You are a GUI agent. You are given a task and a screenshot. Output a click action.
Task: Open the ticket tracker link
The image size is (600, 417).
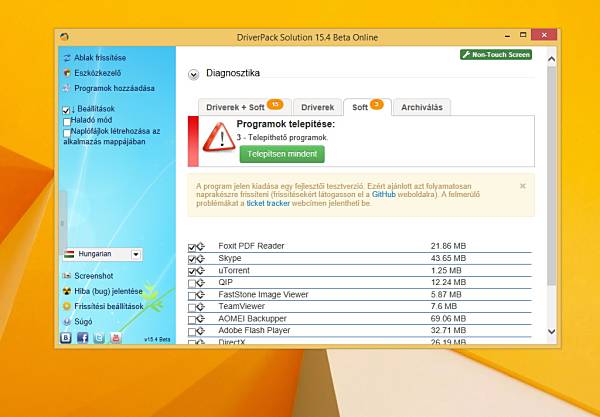[x=268, y=203]
